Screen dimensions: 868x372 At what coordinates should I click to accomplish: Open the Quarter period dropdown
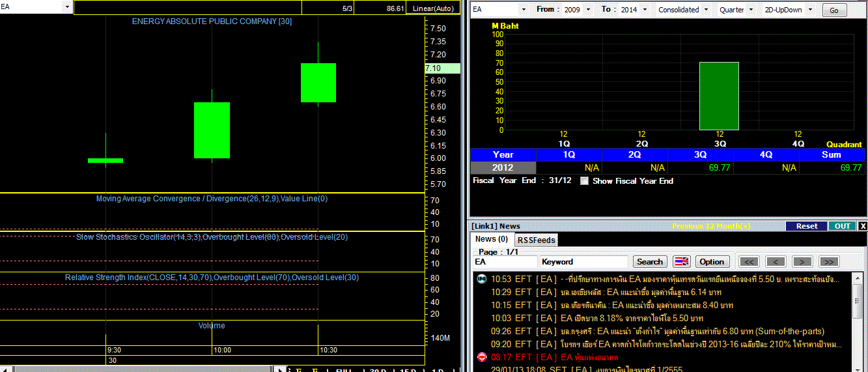point(751,10)
